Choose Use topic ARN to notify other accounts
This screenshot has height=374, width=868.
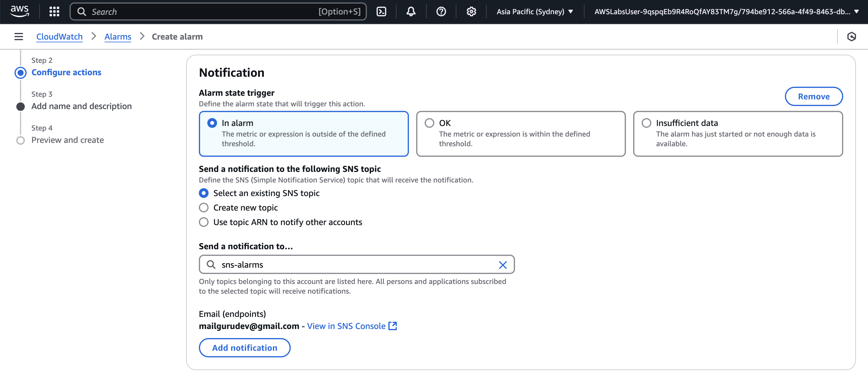203,222
